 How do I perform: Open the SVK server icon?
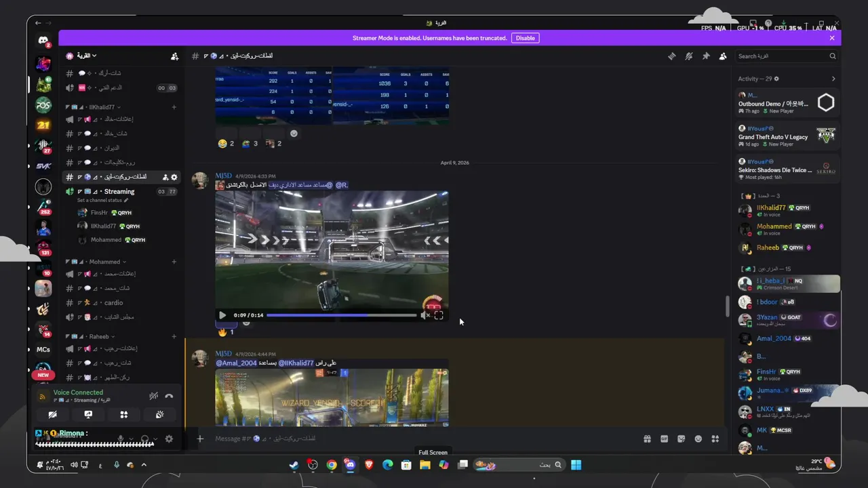click(43, 166)
